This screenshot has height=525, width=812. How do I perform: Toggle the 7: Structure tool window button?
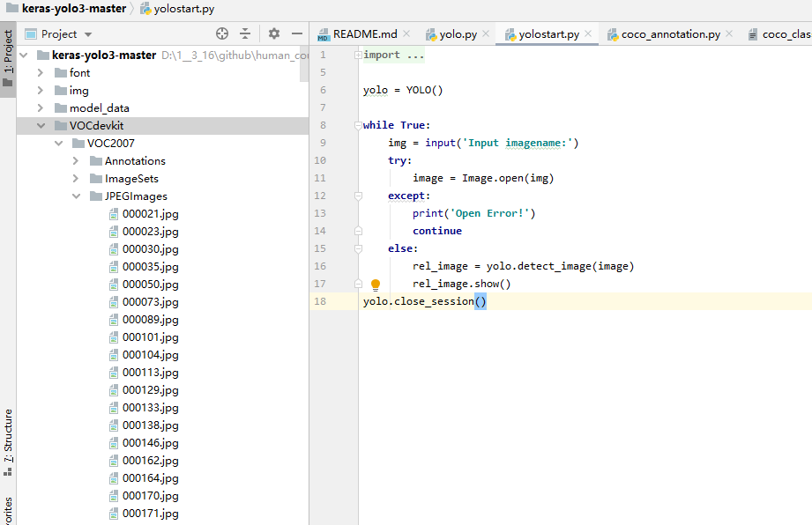click(x=8, y=442)
